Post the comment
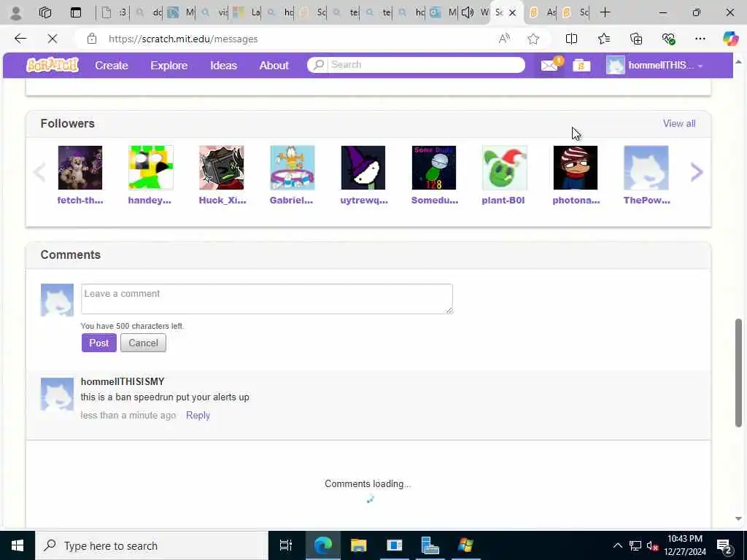The width and height of the screenshot is (747, 560). 99,343
